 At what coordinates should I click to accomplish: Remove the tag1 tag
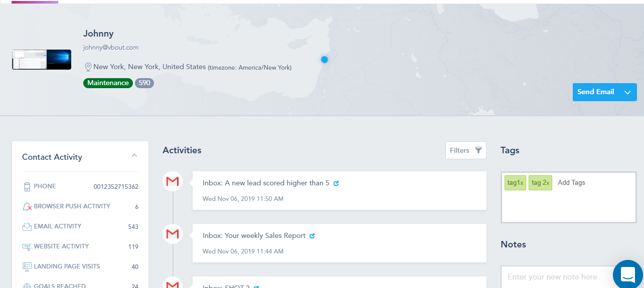click(x=522, y=183)
